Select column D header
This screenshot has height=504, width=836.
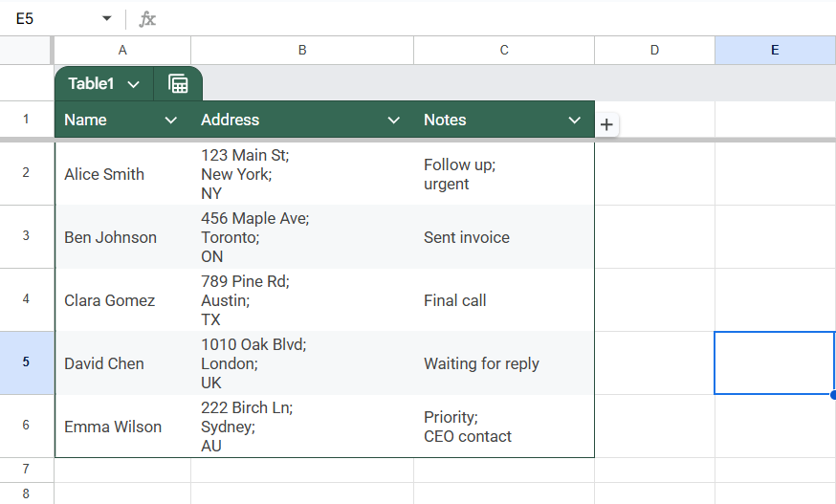(654, 50)
